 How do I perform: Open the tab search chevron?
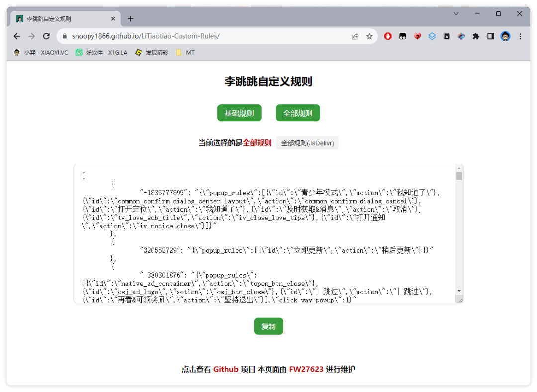[x=456, y=14]
